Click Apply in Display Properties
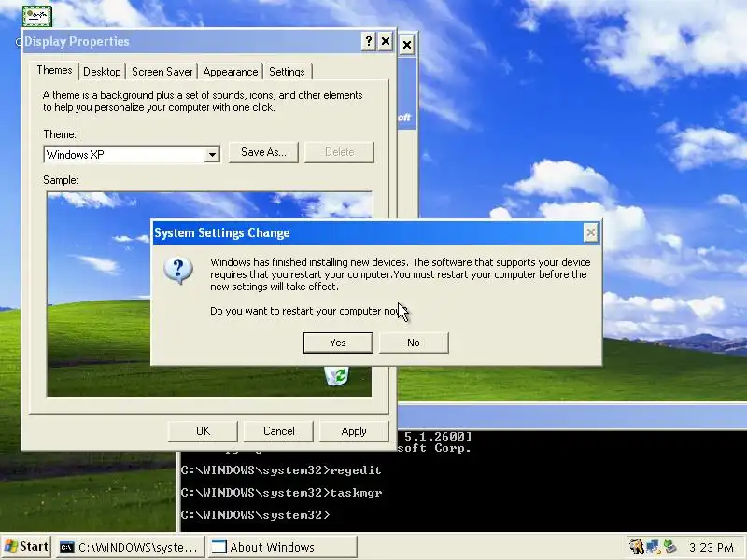Screen dimensions: 747x560 (354, 431)
